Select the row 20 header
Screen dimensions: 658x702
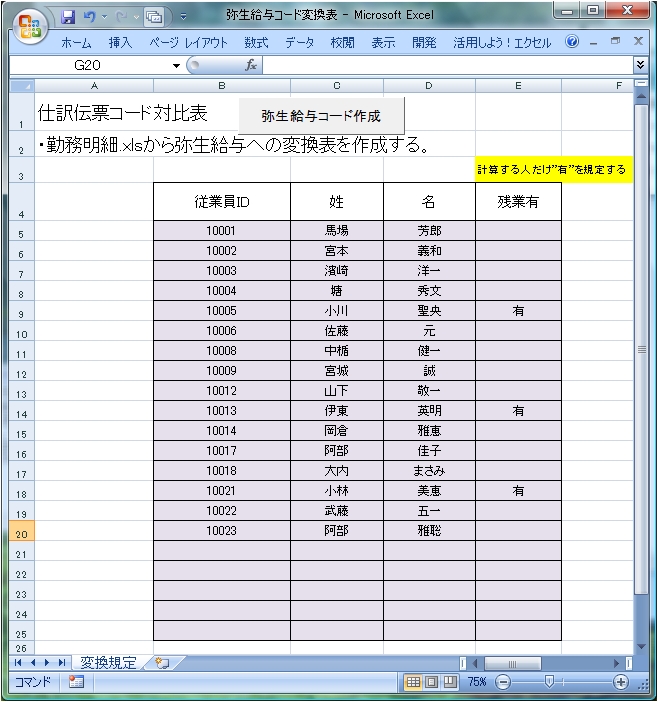(x=21, y=531)
